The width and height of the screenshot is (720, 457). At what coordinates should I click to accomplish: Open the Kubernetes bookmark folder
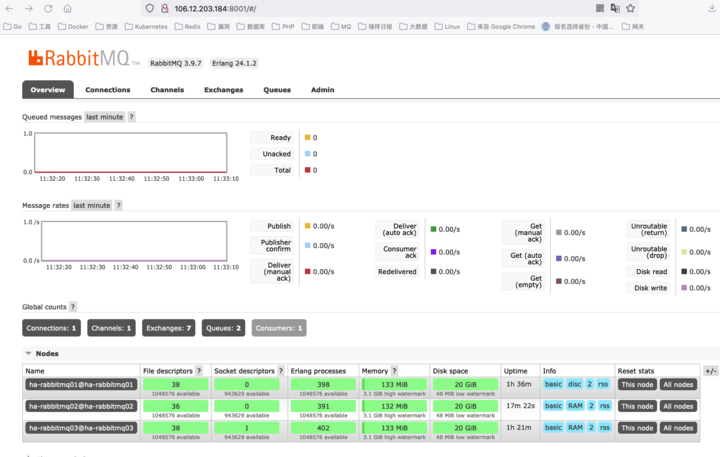[x=146, y=27]
